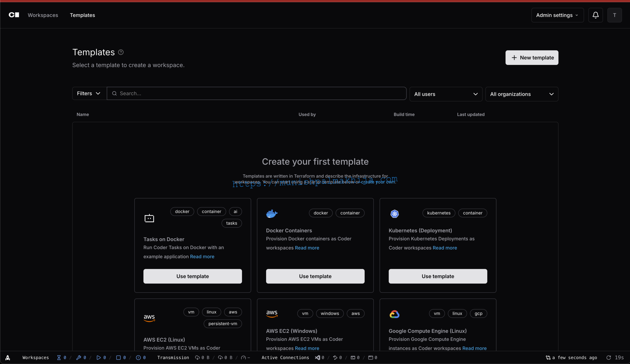Screen dimensions: 630x364
Task: Click the failed workspaces alert icon
Action: pos(138,358)
